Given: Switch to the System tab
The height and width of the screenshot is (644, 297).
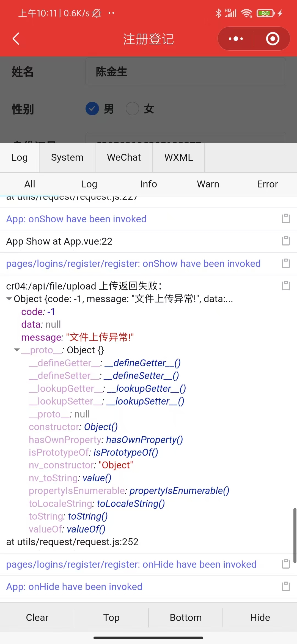Looking at the screenshot, I should [x=67, y=157].
